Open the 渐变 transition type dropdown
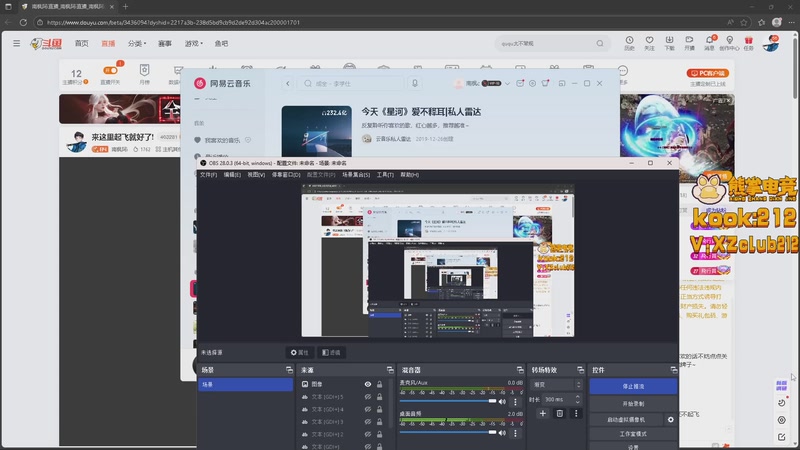The height and width of the screenshot is (450, 800). tap(557, 385)
